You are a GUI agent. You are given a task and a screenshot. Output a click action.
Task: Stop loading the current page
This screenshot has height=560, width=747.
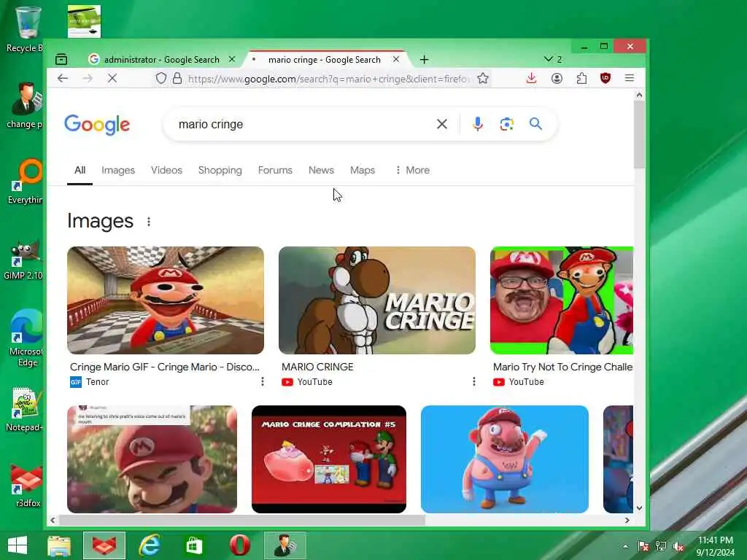pos(112,78)
